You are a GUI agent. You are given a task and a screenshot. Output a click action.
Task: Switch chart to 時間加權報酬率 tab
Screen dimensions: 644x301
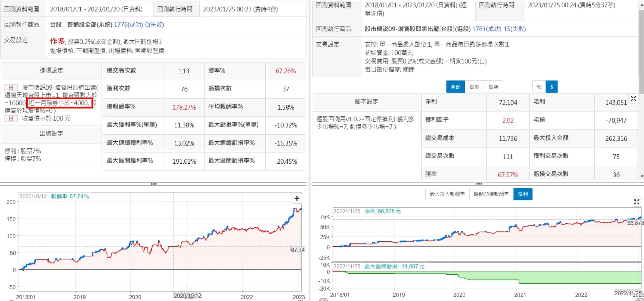[491, 194]
